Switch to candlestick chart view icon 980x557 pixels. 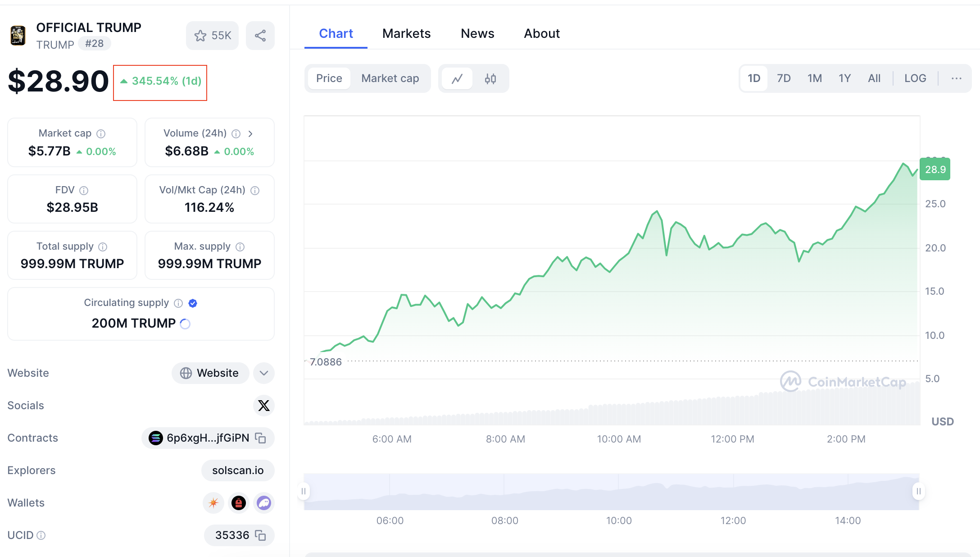tap(490, 79)
